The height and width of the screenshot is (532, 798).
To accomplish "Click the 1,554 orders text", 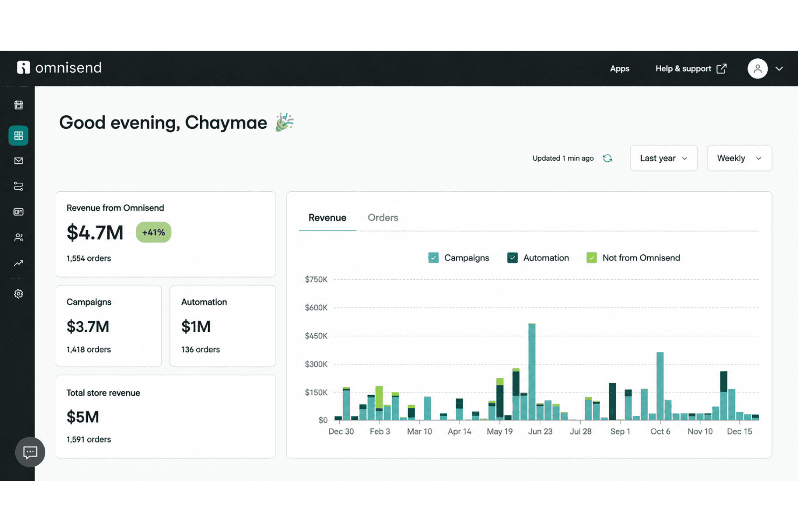I will (x=88, y=258).
